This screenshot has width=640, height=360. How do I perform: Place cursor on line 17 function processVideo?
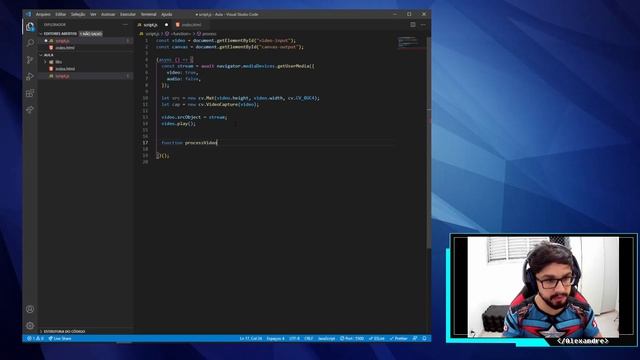click(x=189, y=142)
